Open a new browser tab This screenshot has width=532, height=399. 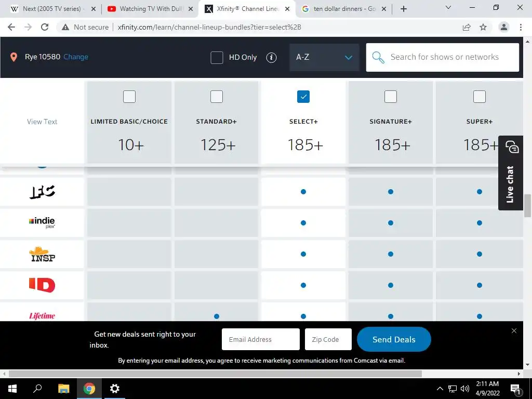pos(403,9)
